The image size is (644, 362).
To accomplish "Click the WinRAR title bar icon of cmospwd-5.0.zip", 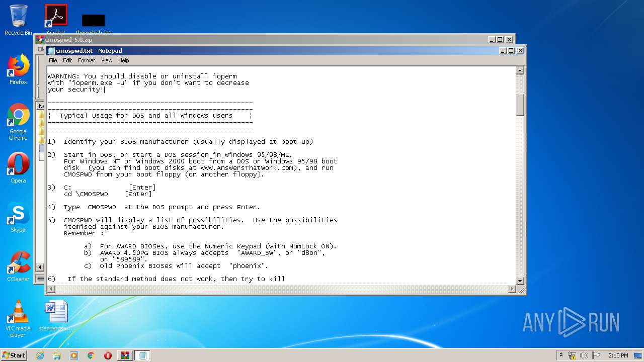I will (40, 40).
